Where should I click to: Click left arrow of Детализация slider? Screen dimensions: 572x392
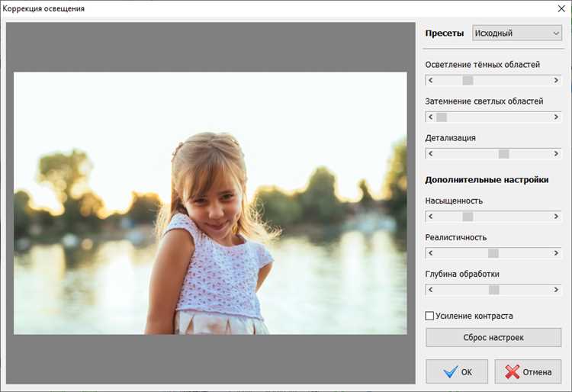(430, 154)
